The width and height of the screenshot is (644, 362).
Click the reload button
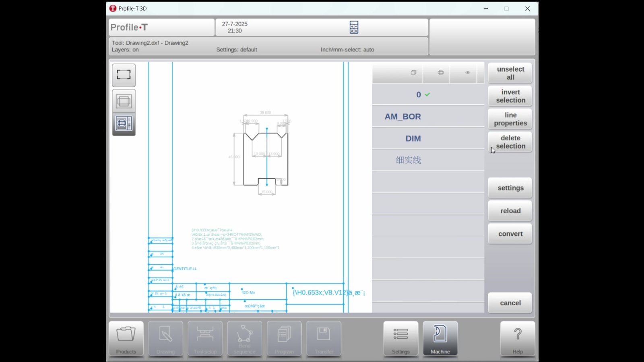(510, 211)
